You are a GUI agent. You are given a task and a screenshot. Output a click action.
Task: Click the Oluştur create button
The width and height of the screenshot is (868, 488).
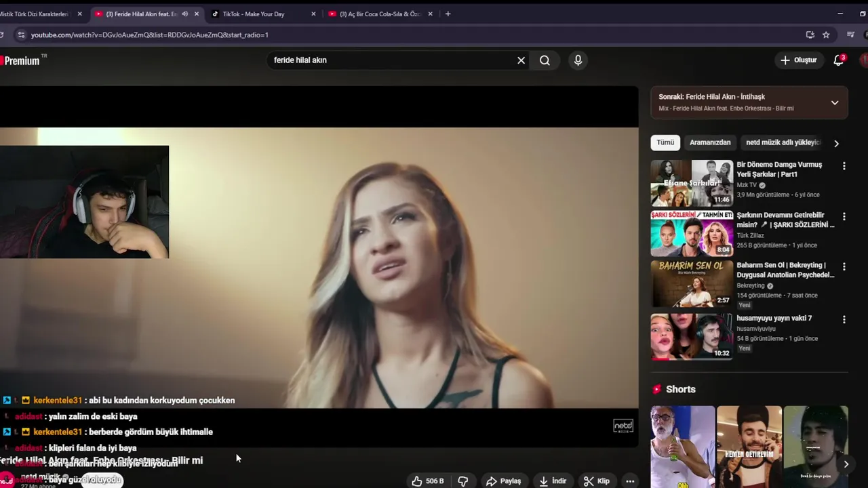pos(799,60)
